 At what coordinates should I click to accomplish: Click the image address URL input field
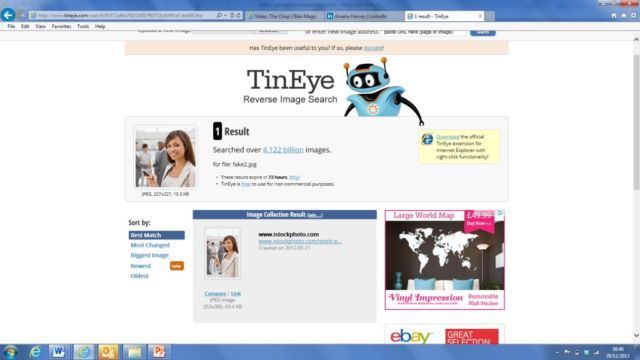(x=424, y=32)
